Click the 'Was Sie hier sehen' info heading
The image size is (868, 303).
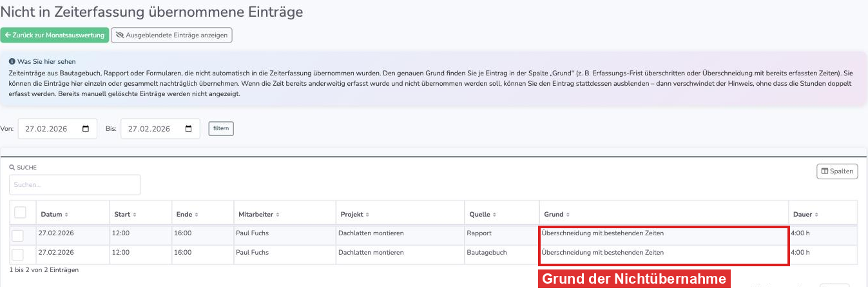(46, 62)
